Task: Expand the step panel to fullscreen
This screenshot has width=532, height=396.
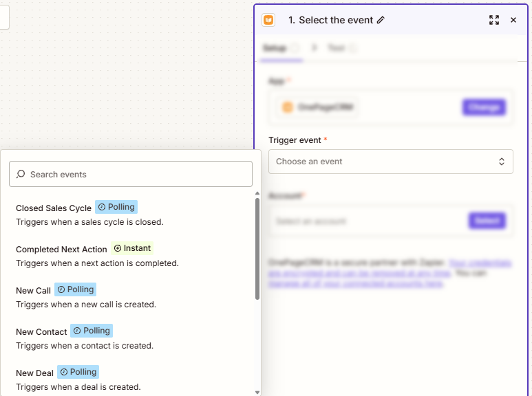Action: [494, 20]
